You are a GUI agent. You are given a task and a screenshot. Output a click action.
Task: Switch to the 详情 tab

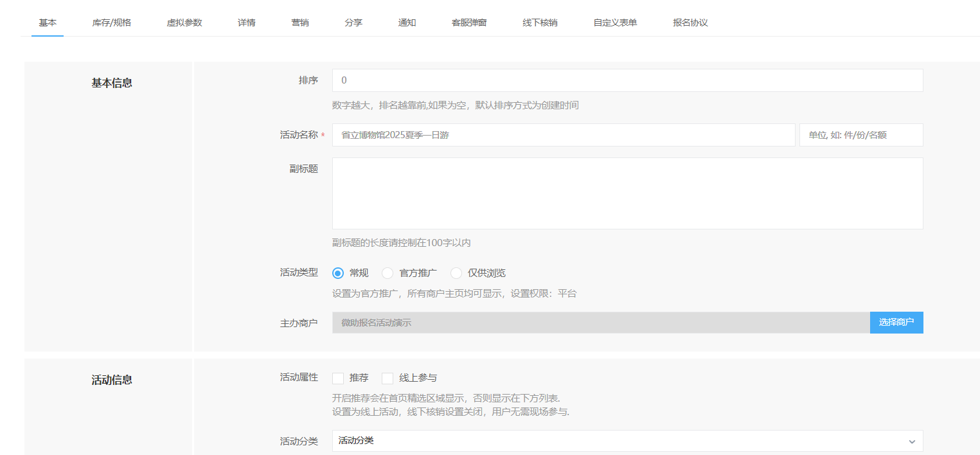click(x=246, y=22)
